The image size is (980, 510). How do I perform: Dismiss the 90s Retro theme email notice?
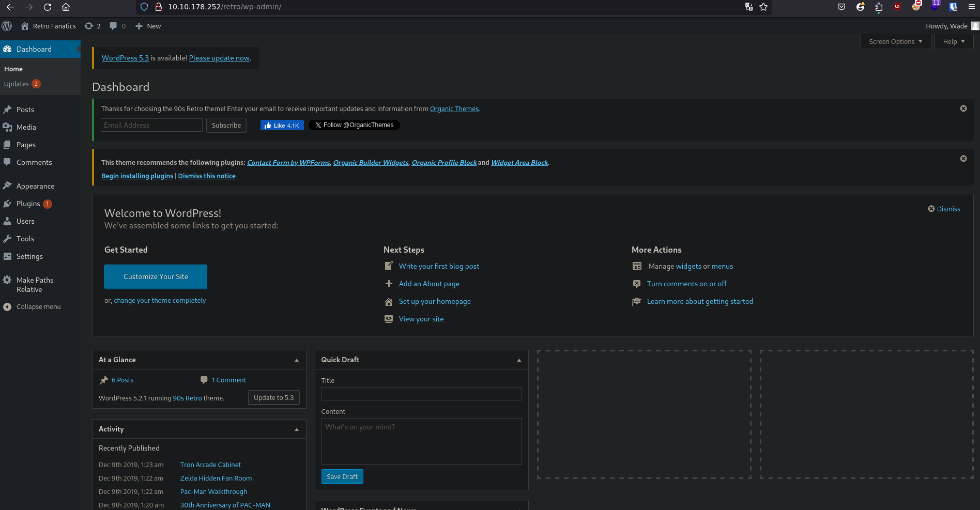tap(963, 109)
